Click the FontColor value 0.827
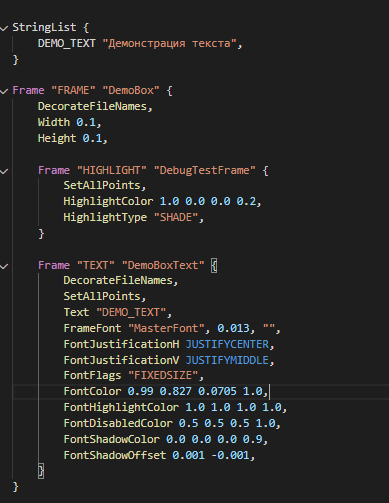 point(176,391)
